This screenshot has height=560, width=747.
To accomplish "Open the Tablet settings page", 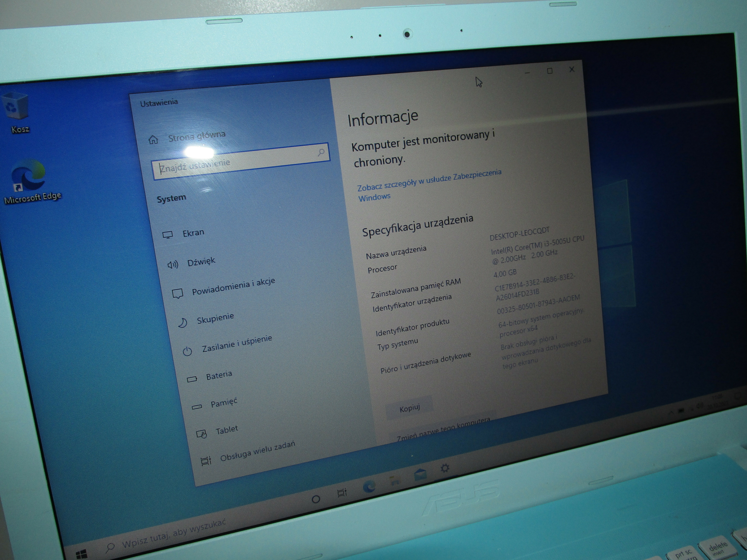I will (x=227, y=430).
